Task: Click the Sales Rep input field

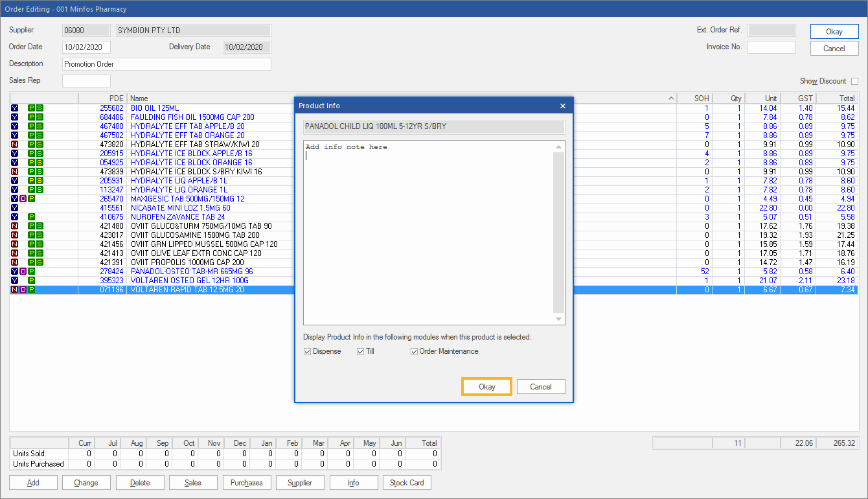Action: [x=86, y=81]
